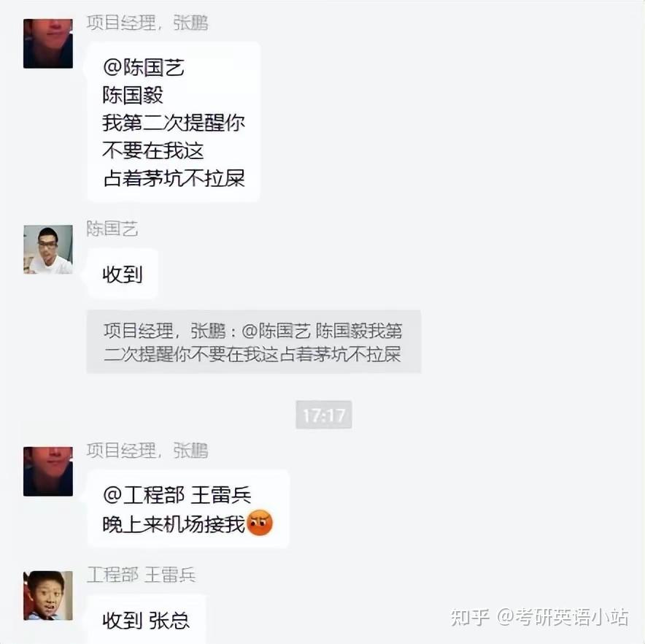Click sender name 项目经理, 张鹏 at top

click(147, 23)
